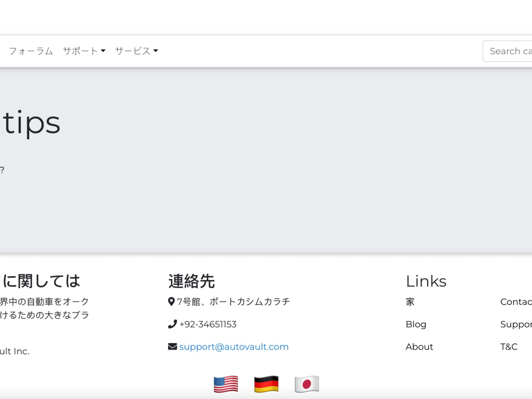Screen dimensions: 532x399
Task: Click the support@autovault.com email link
Action: click(234, 347)
